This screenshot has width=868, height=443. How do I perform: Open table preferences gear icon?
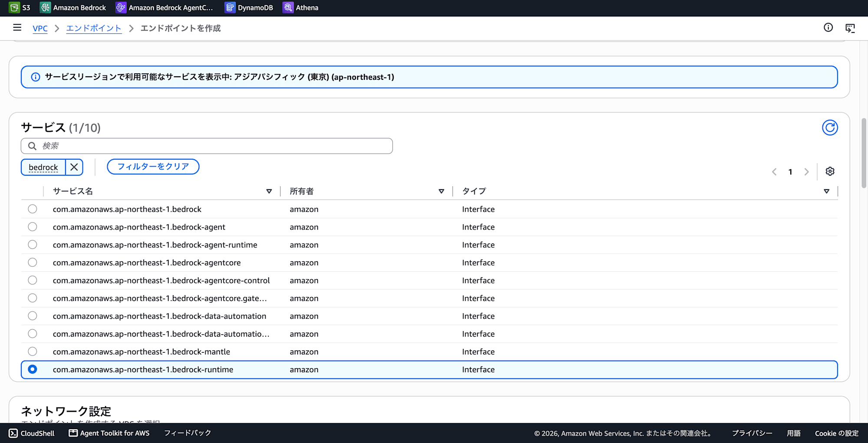[830, 171]
